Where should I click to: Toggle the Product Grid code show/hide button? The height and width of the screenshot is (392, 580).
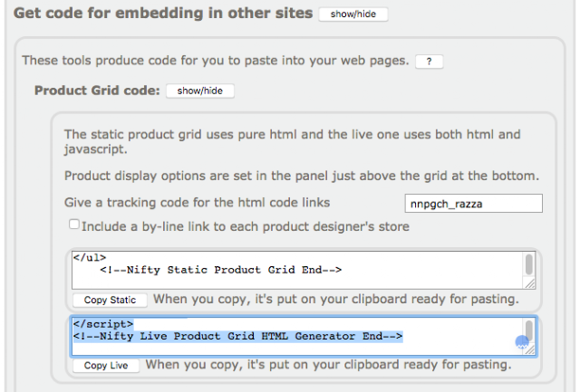click(200, 91)
